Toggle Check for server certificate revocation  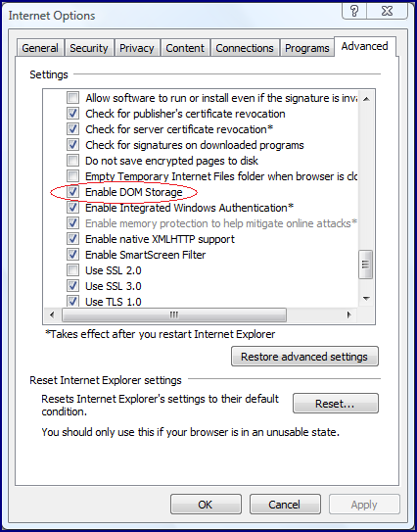pos(72,129)
